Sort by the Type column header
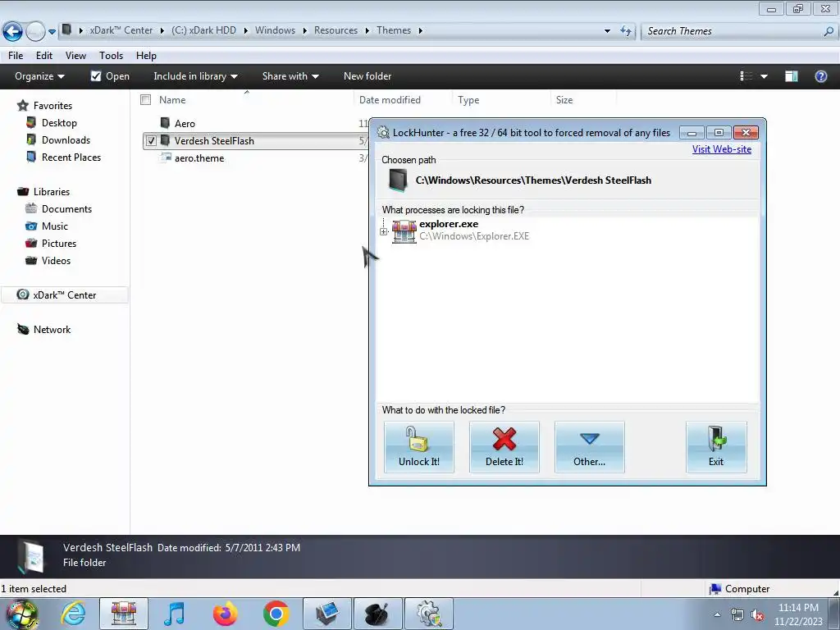 coord(468,100)
